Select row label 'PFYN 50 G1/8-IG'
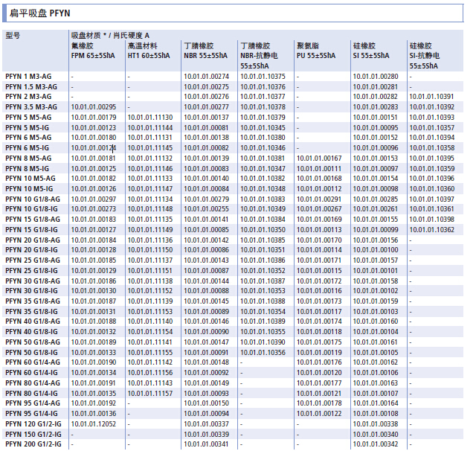476x451 pixels. pos(31,352)
